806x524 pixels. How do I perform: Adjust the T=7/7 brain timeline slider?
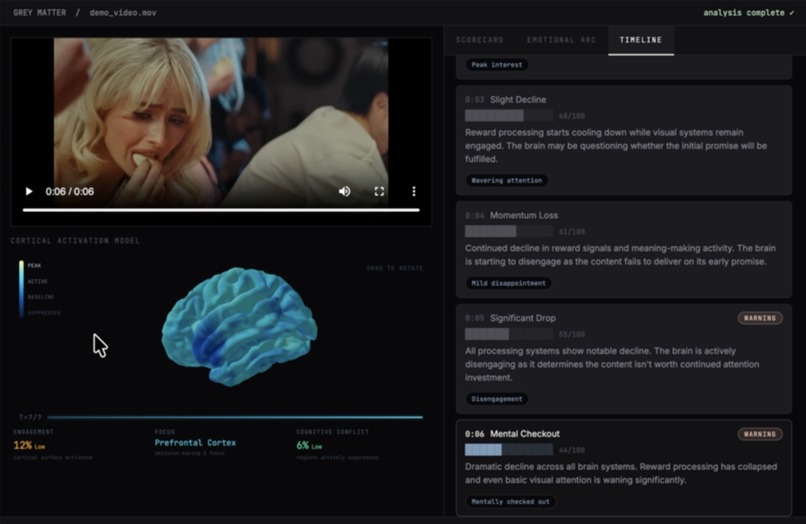tap(235, 417)
